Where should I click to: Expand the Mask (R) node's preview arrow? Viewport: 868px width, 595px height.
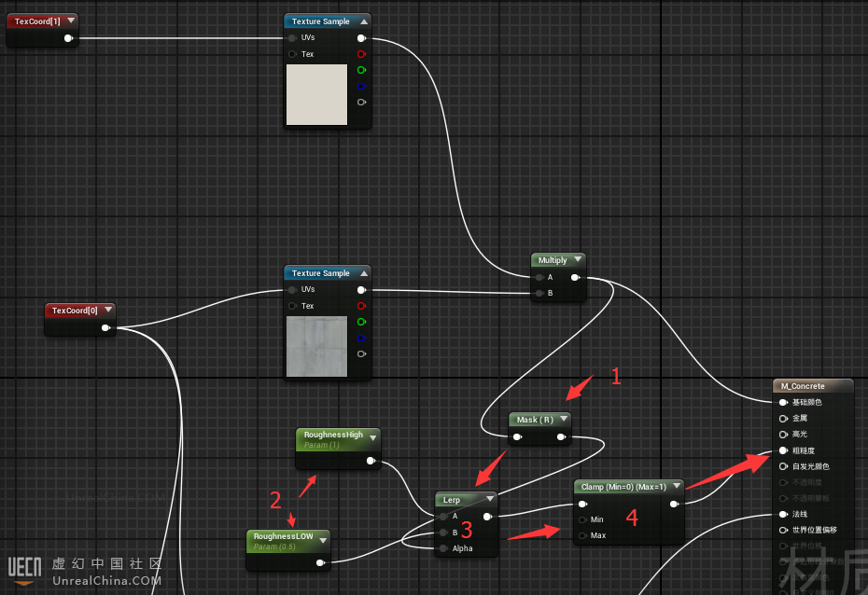(x=563, y=419)
